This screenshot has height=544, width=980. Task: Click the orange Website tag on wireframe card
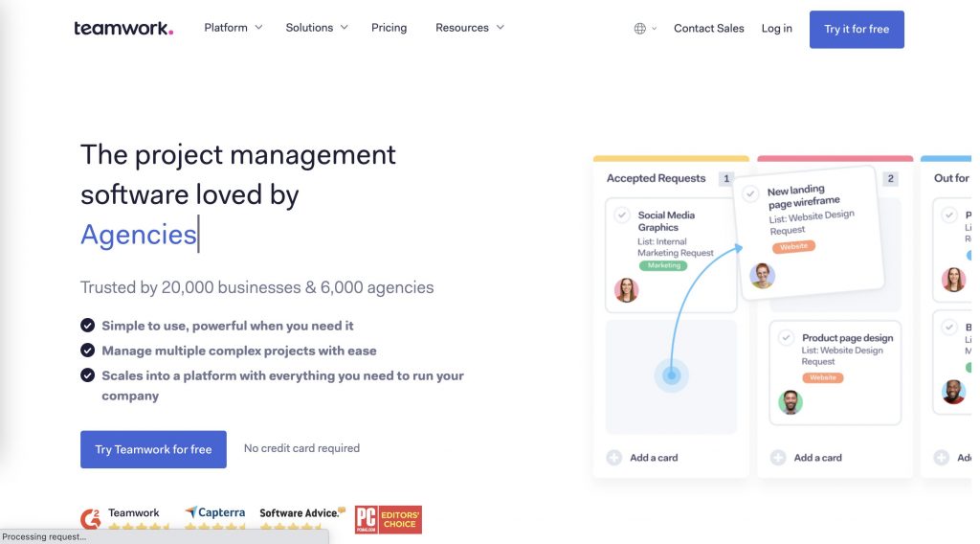click(793, 246)
